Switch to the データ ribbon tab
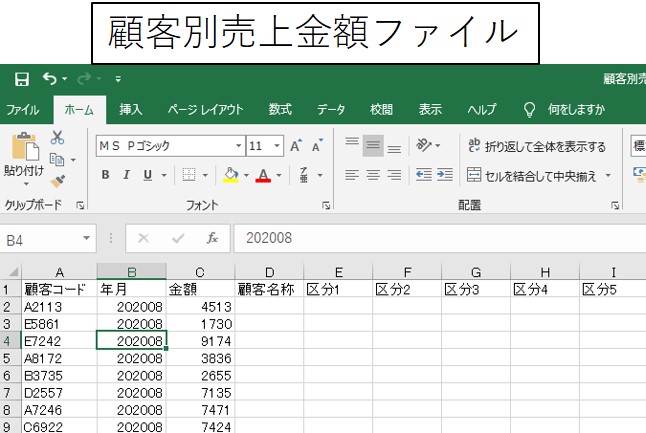646x433 pixels. coord(331,109)
